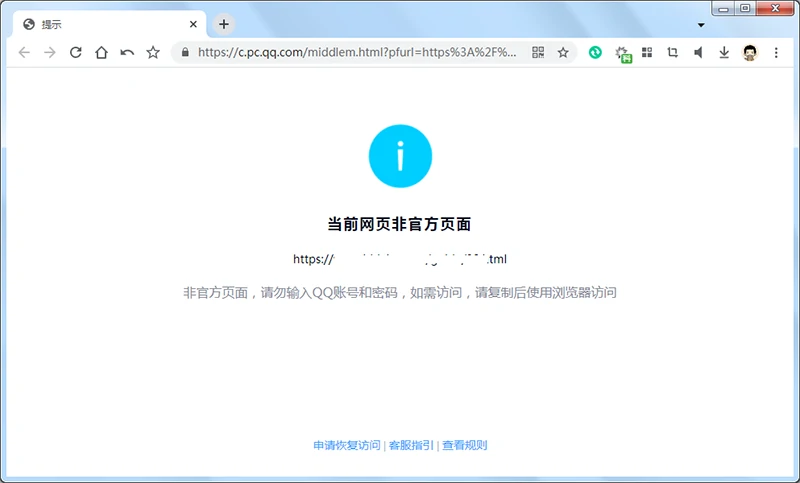
Task: Open the browser home page
Action: (x=102, y=53)
